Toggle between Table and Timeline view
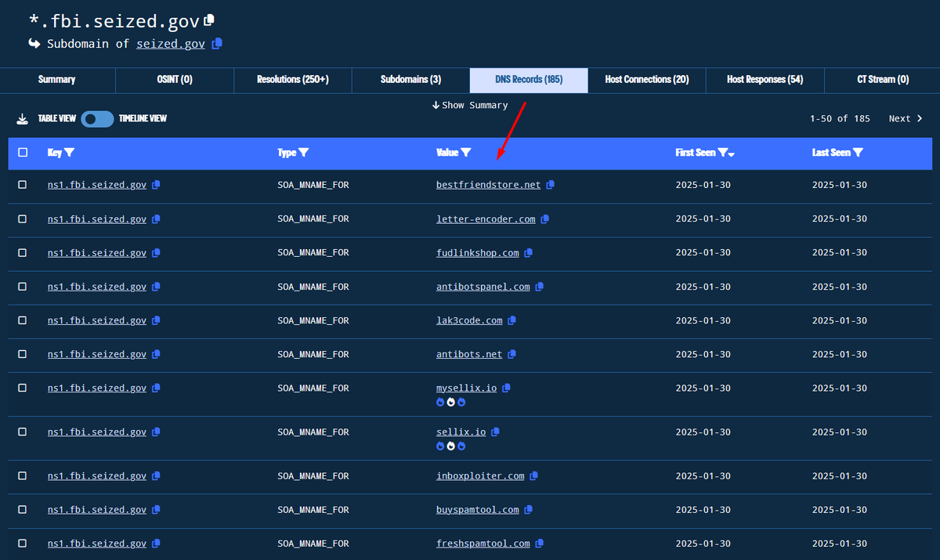The width and height of the screenshot is (940, 560). [x=97, y=119]
